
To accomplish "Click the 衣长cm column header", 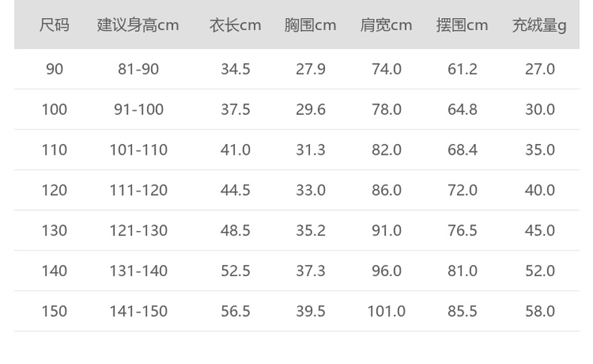I will click(235, 25).
